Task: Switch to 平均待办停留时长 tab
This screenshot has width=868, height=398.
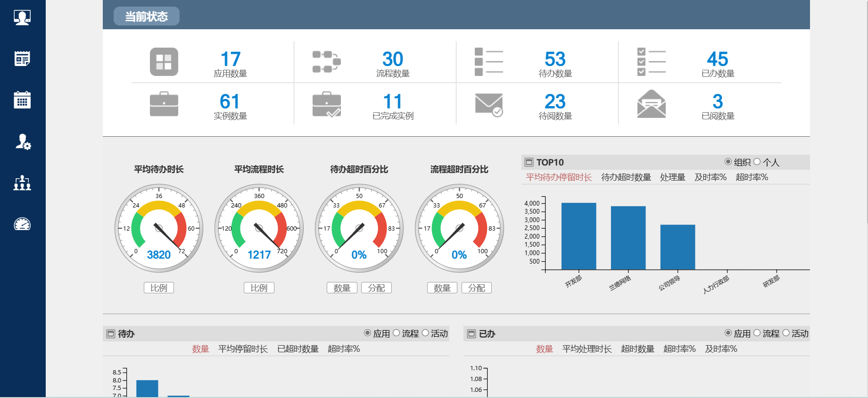Action: 559,177
